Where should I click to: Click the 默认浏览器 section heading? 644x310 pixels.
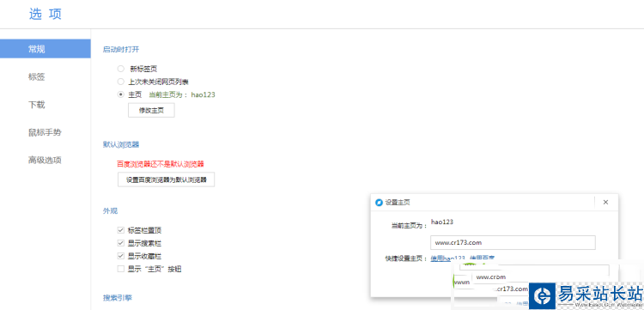[121, 144]
